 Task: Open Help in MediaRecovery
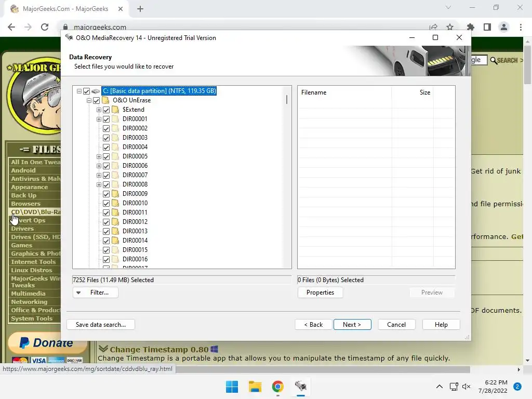(441, 325)
